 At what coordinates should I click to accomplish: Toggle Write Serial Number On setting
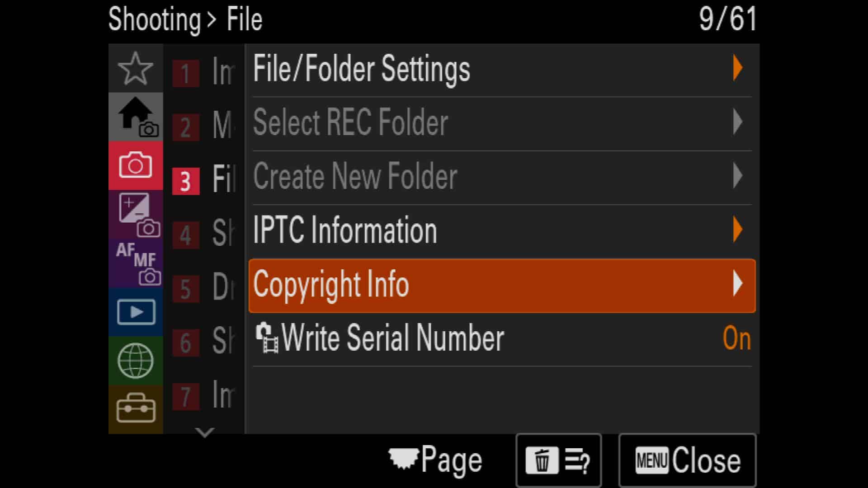[x=502, y=339]
